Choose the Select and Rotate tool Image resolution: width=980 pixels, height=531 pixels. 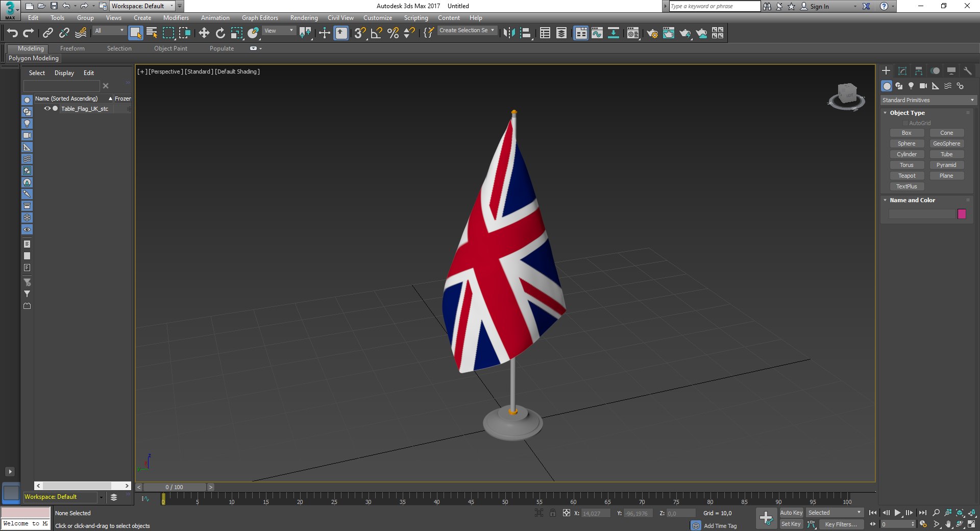coord(220,33)
